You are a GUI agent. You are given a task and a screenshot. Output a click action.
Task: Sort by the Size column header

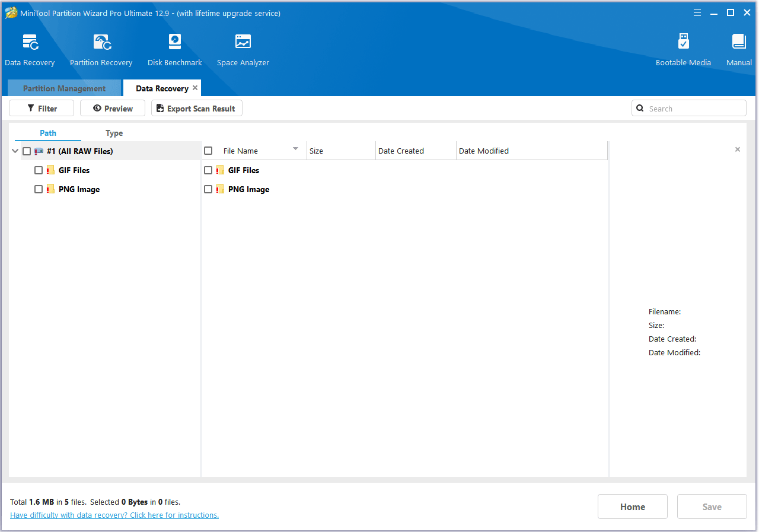click(x=341, y=151)
